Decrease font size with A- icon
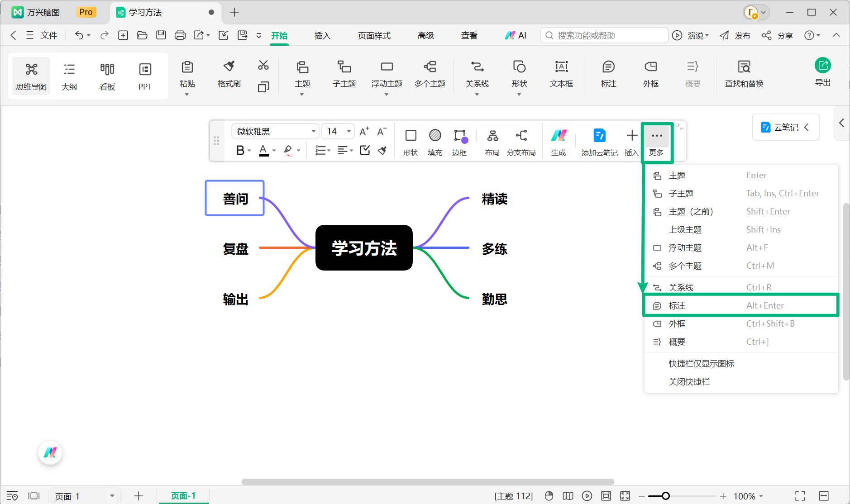This screenshot has width=850, height=504. (x=382, y=132)
